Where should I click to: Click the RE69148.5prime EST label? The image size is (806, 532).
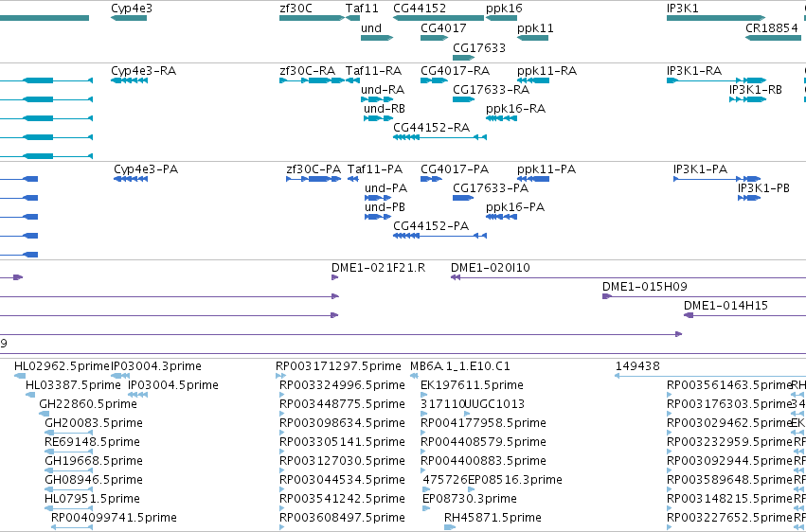pyautogui.click(x=92, y=442)
